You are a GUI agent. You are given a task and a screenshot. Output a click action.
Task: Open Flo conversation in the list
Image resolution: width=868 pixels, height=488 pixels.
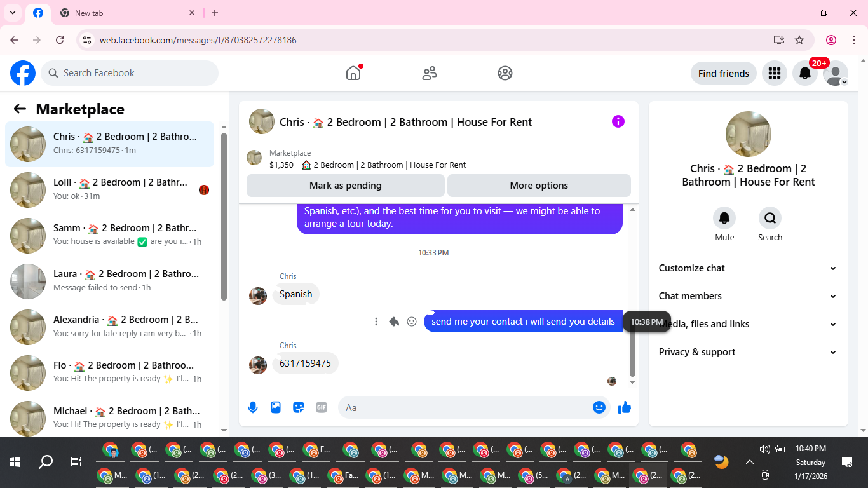109,372
